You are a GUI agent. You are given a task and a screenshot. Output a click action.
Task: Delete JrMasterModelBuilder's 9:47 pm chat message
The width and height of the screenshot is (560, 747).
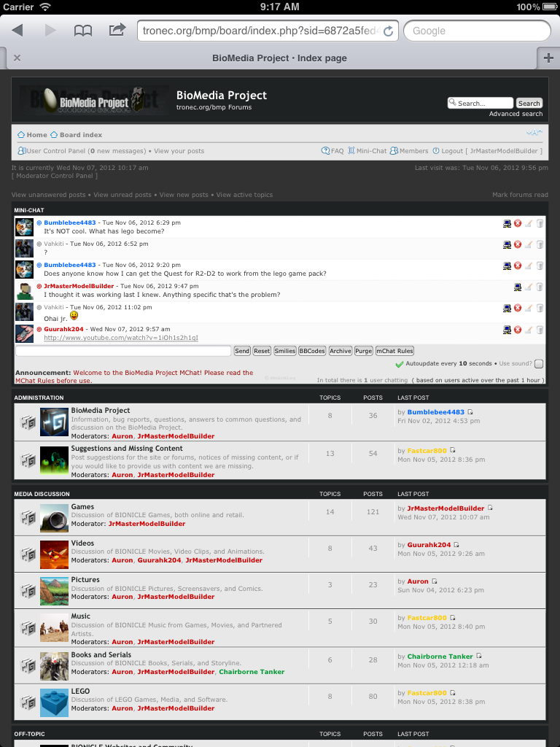pyautogui.click(x=540, y=287)
